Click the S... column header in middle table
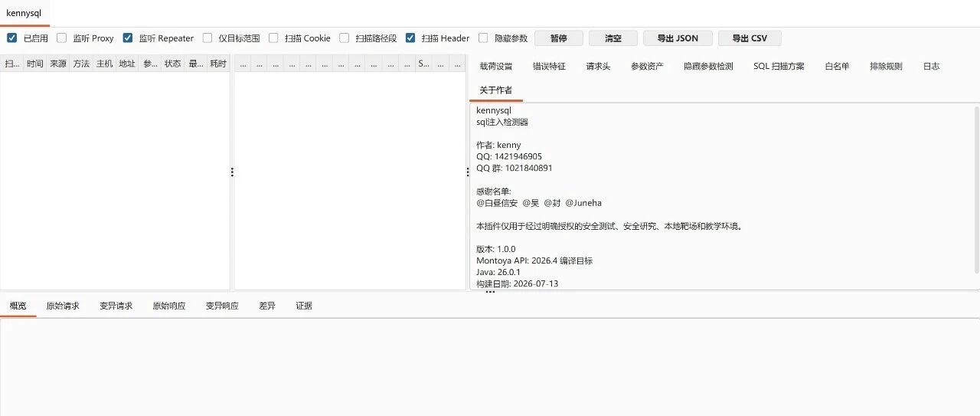Viewport: 980px width, 416px height. point(423,64)
